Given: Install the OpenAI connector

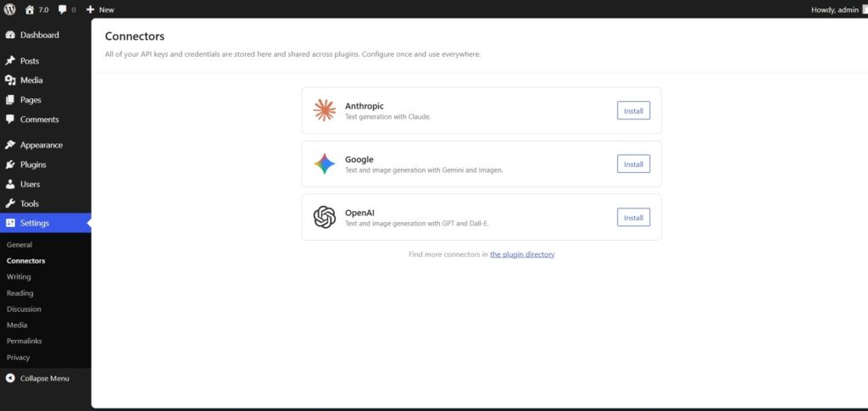Looking at the screenshot, I should click(x=633, y=218).
